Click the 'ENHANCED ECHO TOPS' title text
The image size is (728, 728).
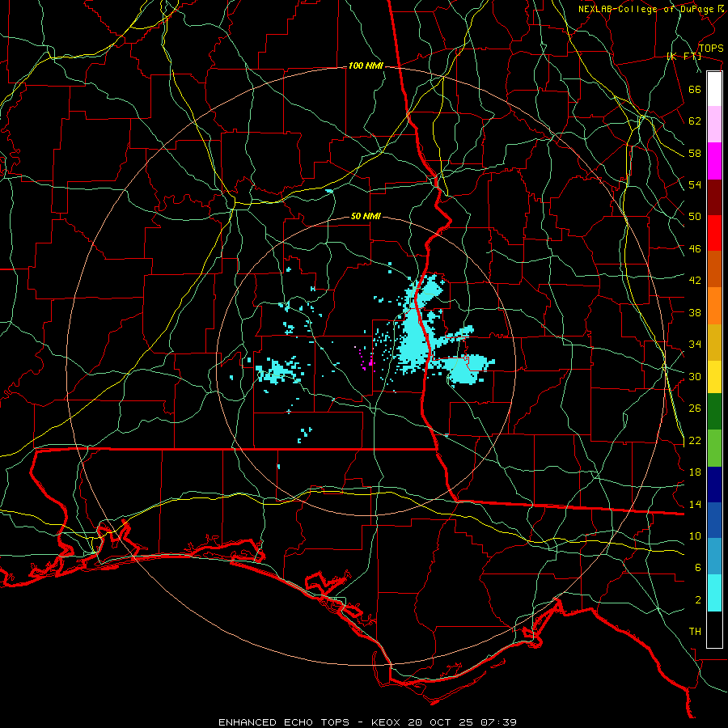[x=284, y=722]
